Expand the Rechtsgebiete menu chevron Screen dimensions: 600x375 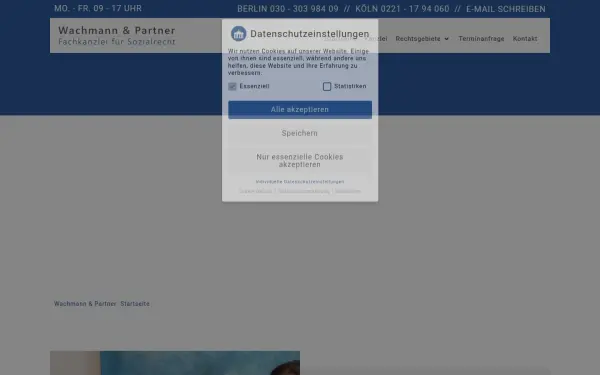point(446,39)
